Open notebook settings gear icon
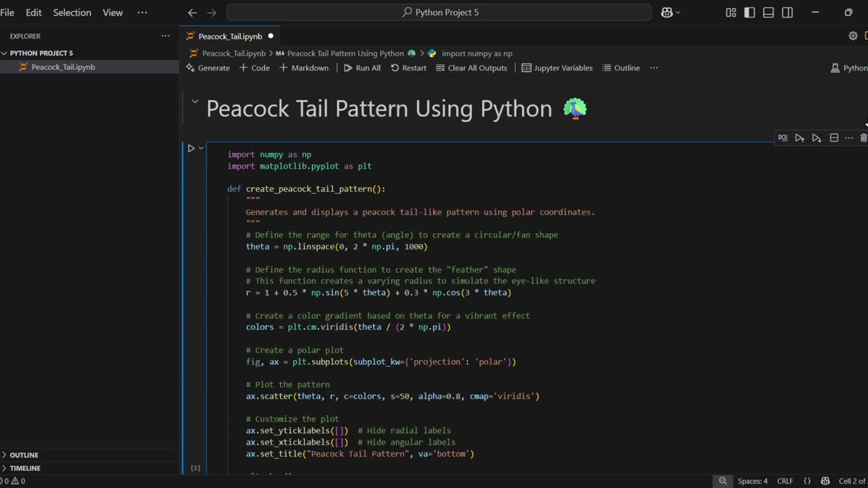The image size is (868, 488). (x=853, y=36)
